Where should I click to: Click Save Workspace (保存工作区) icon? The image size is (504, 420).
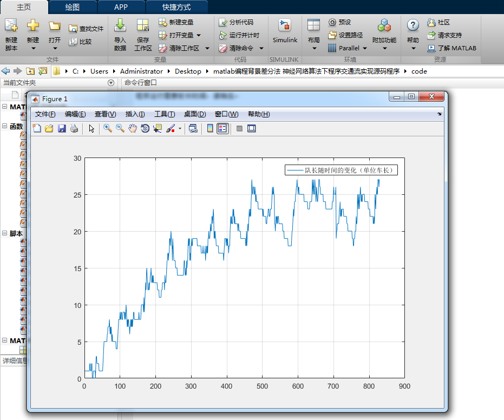pos(143,25)
